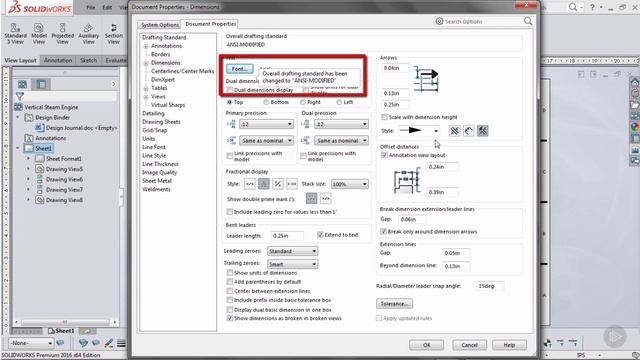The image size is (640, 360).
Task: Open Dual precision .12 dropdown
Action: tap(342, 124)
